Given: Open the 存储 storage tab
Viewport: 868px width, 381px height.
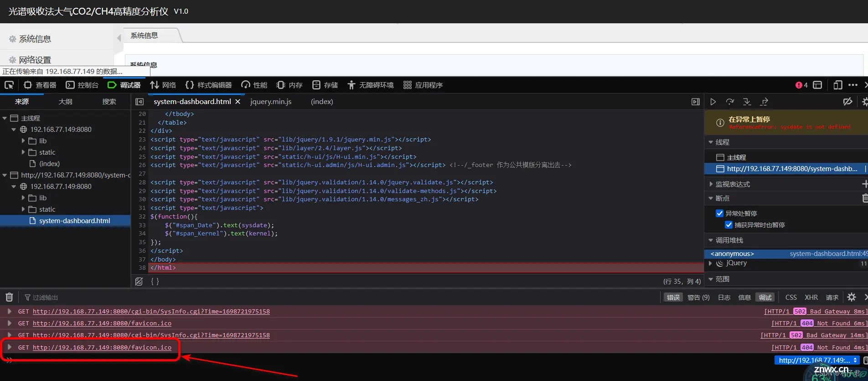Looking at the screenshot, I should click(325, 85).
